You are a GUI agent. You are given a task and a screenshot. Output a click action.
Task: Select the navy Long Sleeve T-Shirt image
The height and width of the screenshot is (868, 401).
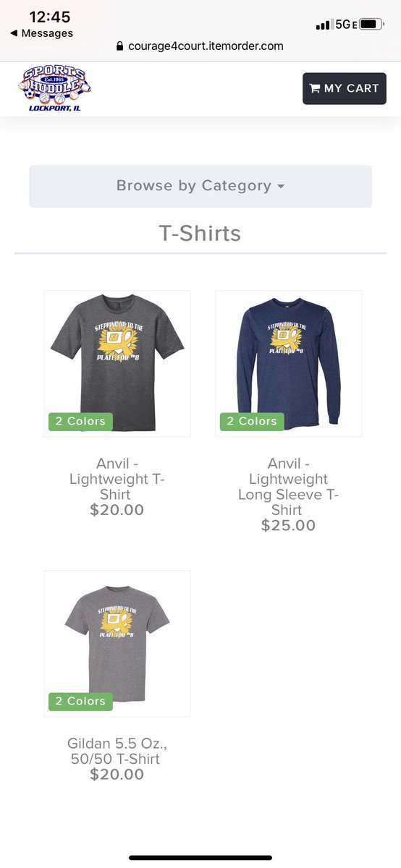pyautogui.click(x=289, y=364)
